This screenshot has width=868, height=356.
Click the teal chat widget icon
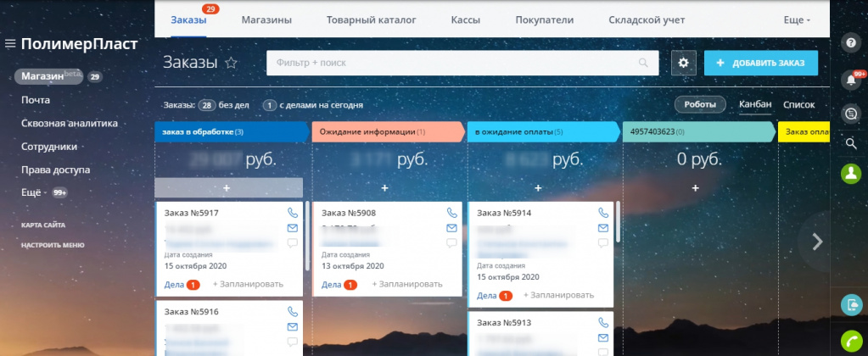[x=851, y=304]
